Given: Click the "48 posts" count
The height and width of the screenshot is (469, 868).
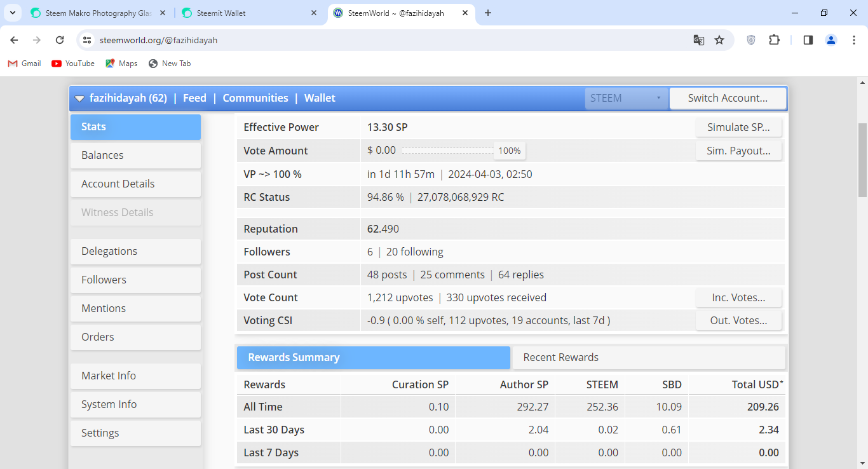Looking at the screenshot, I should coord(387,275).
